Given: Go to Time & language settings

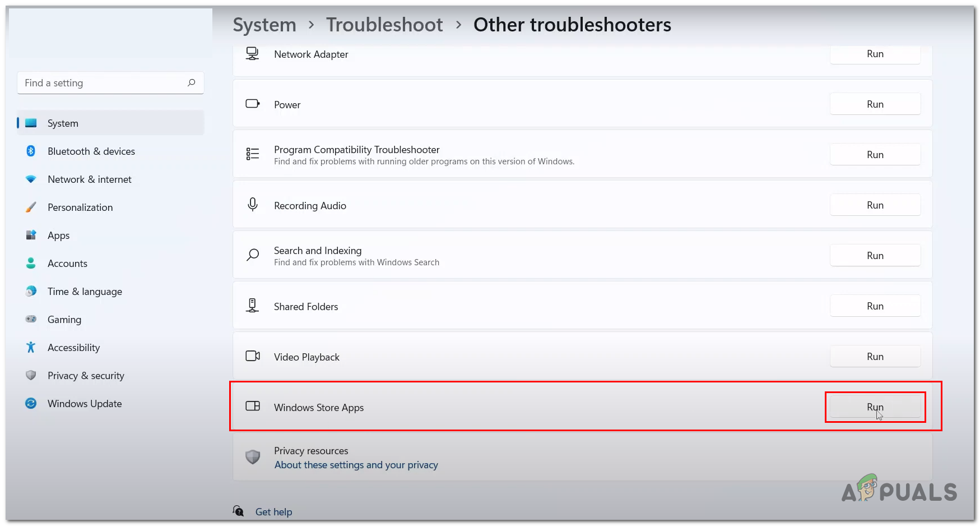Looking at the screenshot, I should 85,292.
